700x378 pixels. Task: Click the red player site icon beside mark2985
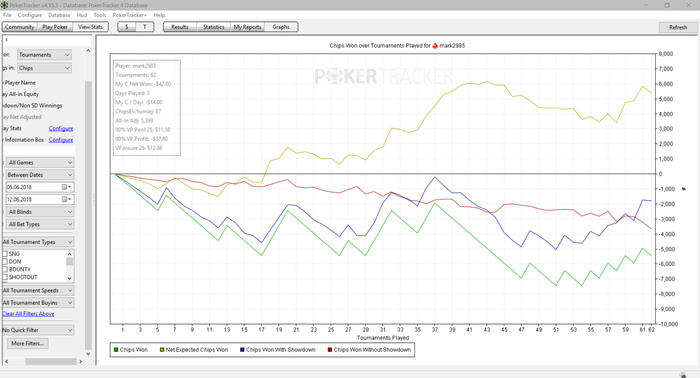tap(435, 46)
